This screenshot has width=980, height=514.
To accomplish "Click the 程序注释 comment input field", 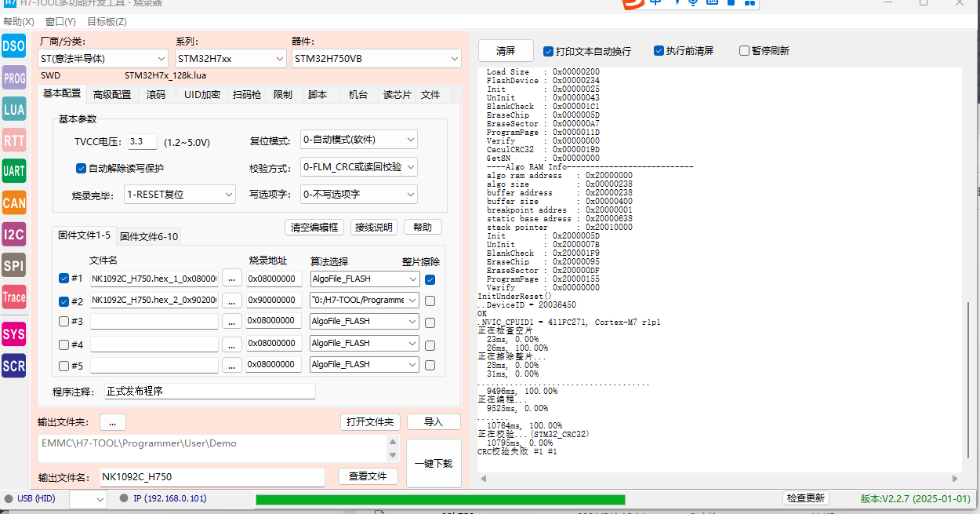I will (210, 392).
